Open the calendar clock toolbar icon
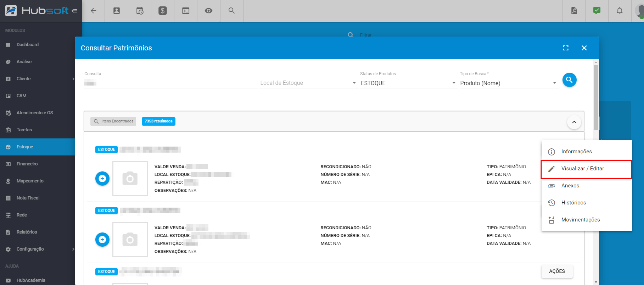Screen dimensions: 644x285 pos(140,11)
